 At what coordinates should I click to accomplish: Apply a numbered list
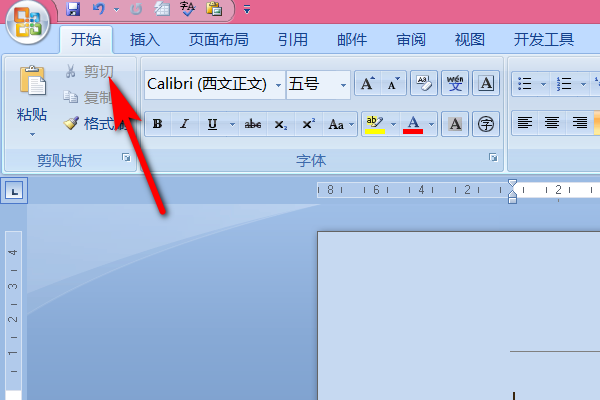coord(564,83)
